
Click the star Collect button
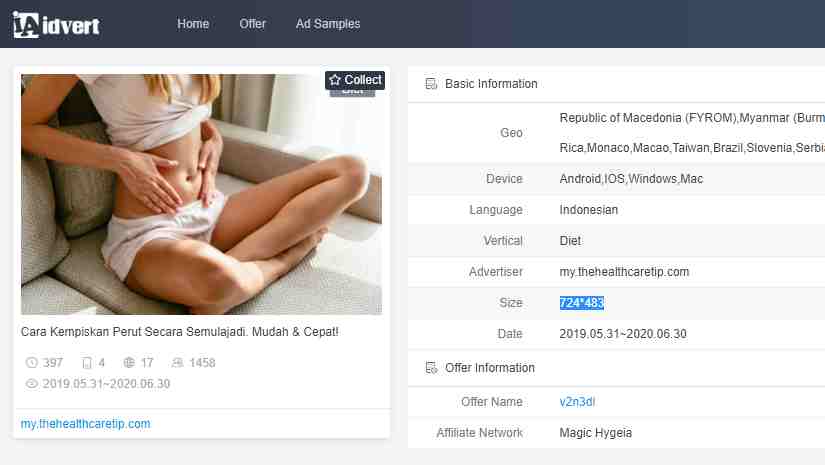[x=355, y=80]
